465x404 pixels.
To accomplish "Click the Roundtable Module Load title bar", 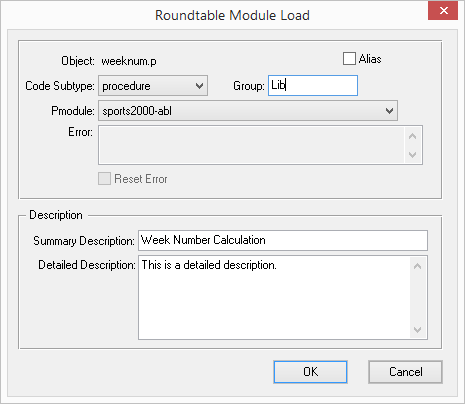I will coord(232,15).
